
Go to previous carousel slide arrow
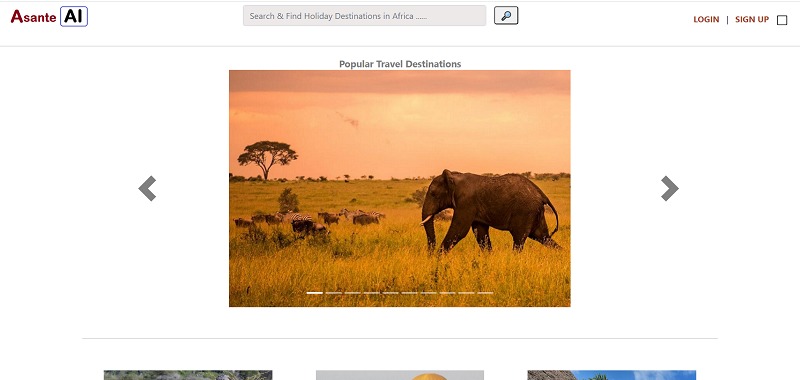click(x=147, y=188)
